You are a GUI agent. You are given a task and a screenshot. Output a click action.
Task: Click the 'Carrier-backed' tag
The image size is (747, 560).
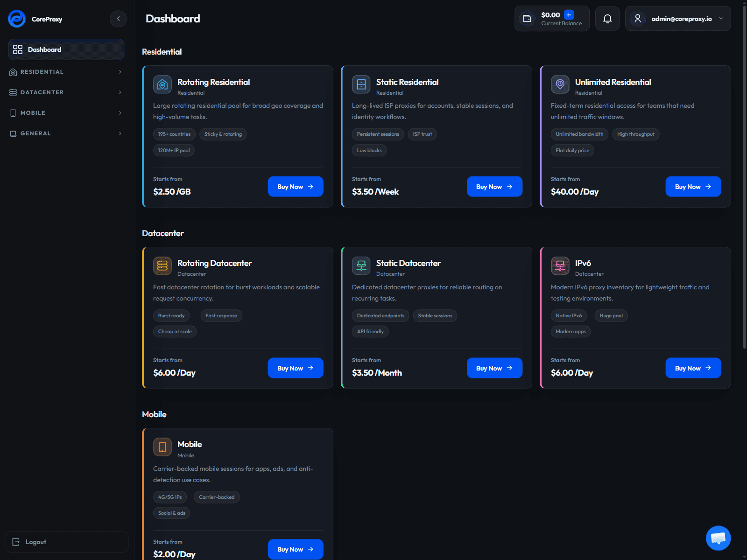click(217, 497)
